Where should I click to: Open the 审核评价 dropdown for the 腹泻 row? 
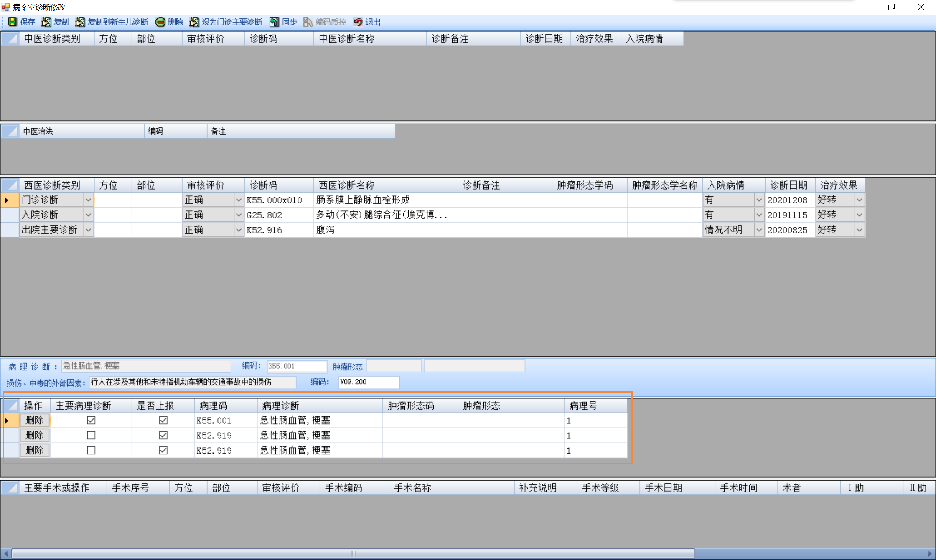coord(239,230)
